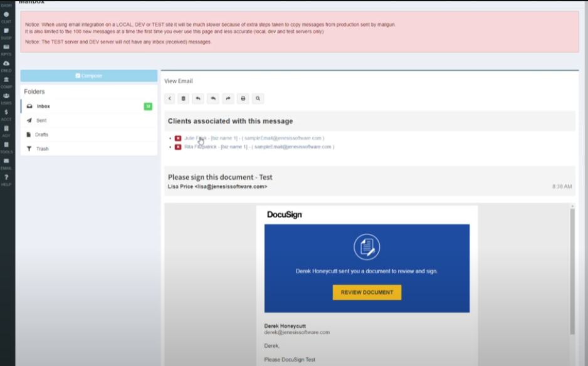This screenshot has width=588, height=366.
Task: Open the Drafts folder
Action: pyautogui.click(x=89, y=135)
